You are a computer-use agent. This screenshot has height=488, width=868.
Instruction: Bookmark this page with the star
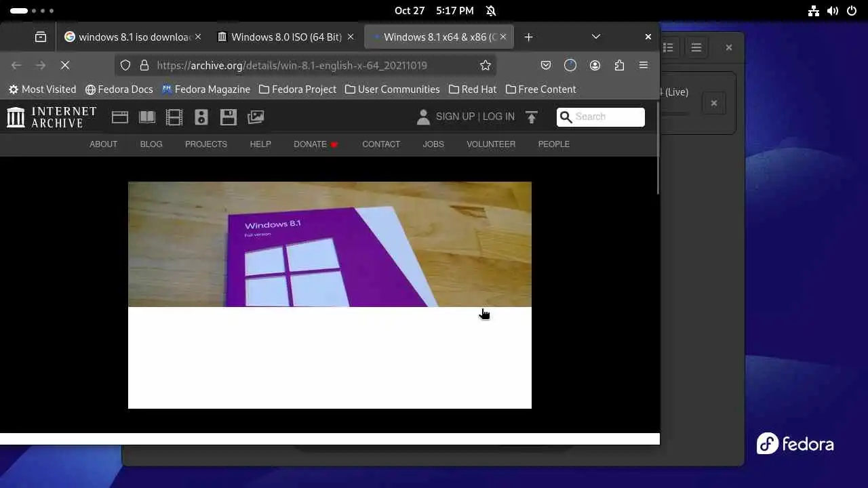click(x=486, y=65)
